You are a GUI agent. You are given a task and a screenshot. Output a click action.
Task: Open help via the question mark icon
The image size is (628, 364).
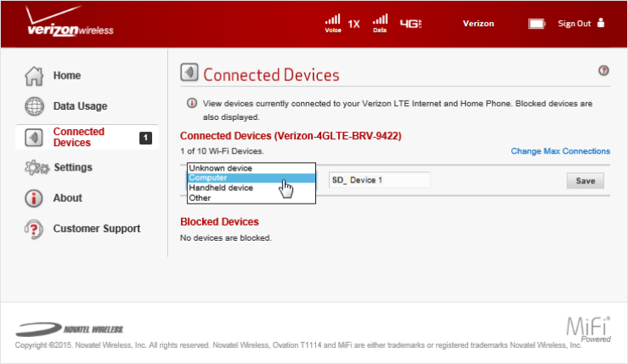tap(603, 71)
